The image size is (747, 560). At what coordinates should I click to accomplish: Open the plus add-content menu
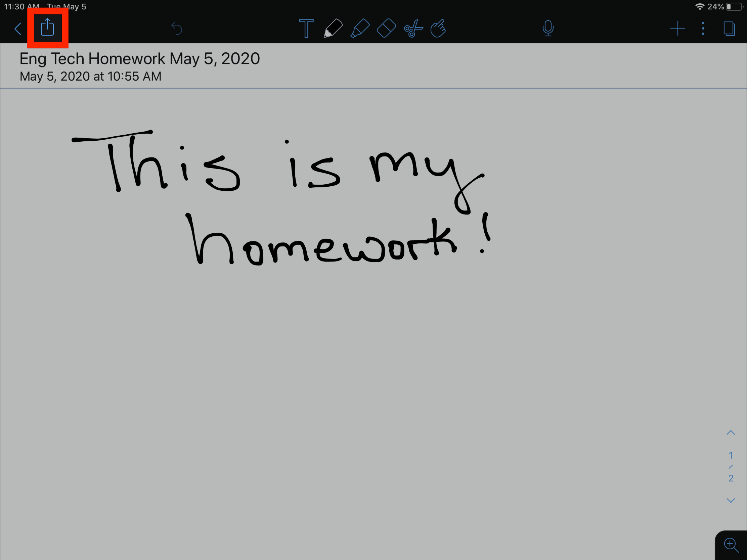pos(677,28)
